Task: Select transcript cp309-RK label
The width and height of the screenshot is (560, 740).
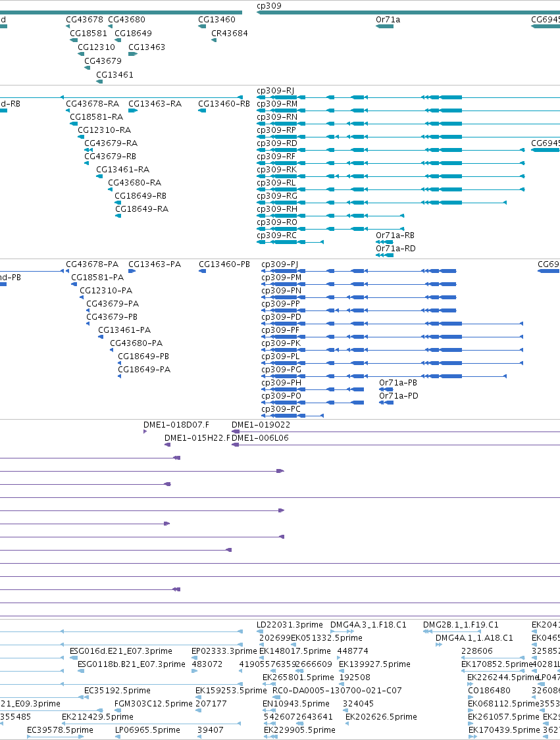Action: coord(276,170)
